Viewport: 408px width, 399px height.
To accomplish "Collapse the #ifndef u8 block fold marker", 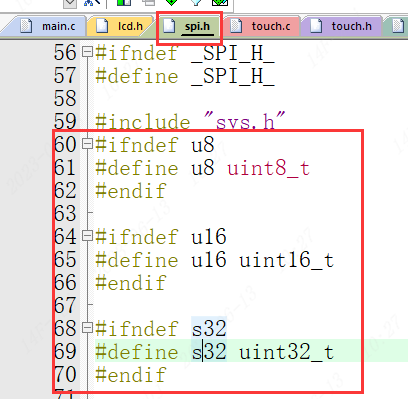I will tap(87, 144).
